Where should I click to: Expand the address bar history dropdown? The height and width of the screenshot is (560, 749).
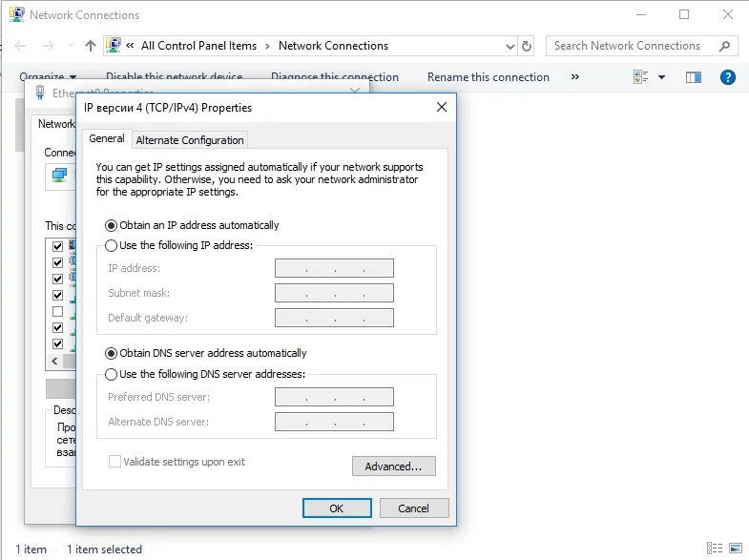pyautogui.click(x=510, y=47)
